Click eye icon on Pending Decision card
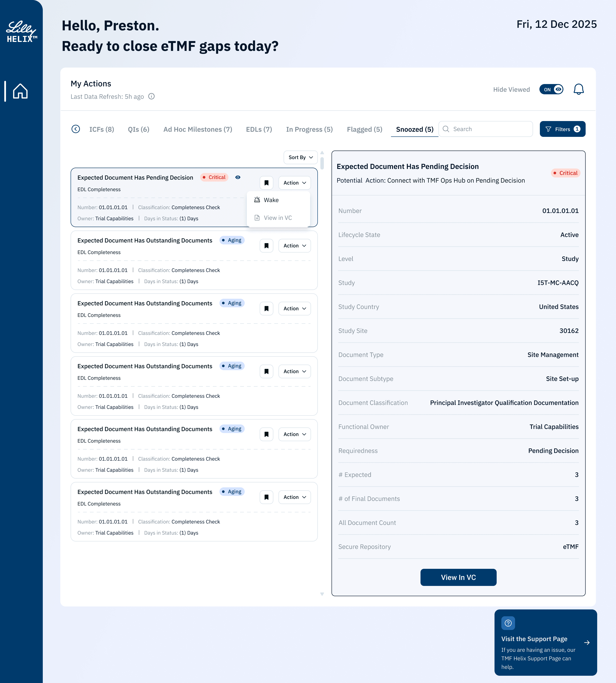The height and width of the screenshot is (683, 616). click(x=238, y=177)
